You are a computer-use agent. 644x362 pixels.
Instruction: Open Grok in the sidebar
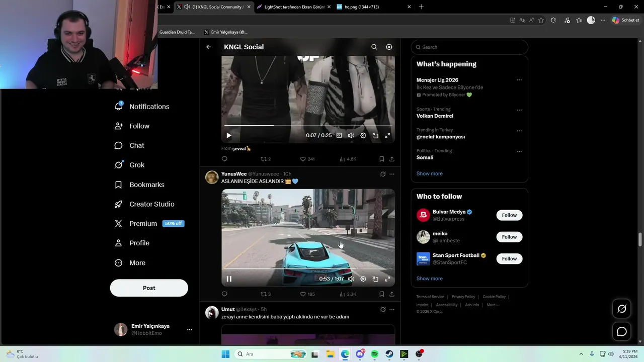pos(130,165)
